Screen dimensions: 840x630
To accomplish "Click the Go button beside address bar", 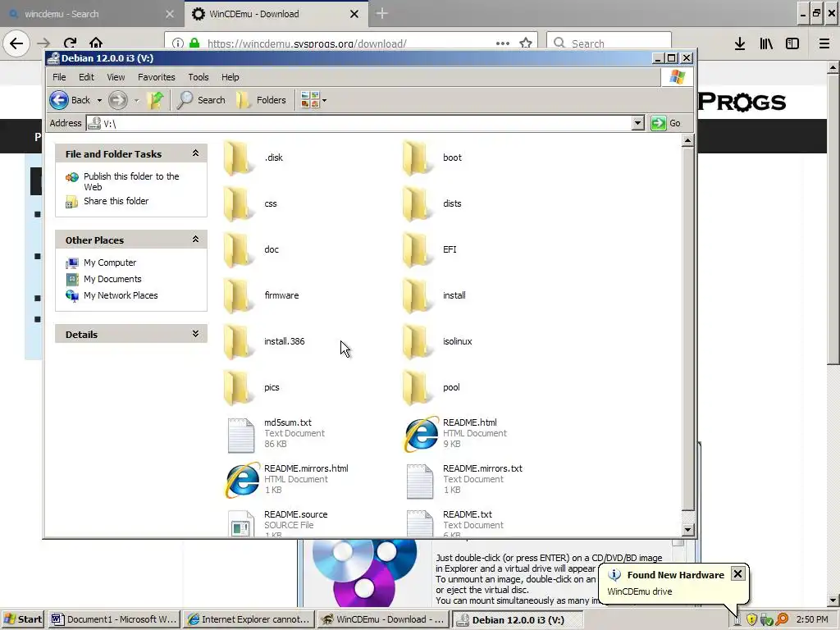I will [x=666, y=123].
